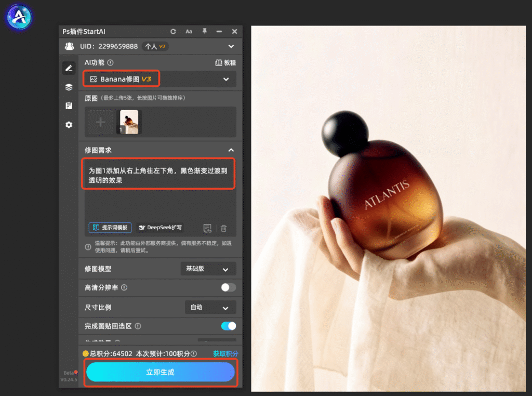Close the StartAI plugin panel
532x396 pixels.
[234, 32]
